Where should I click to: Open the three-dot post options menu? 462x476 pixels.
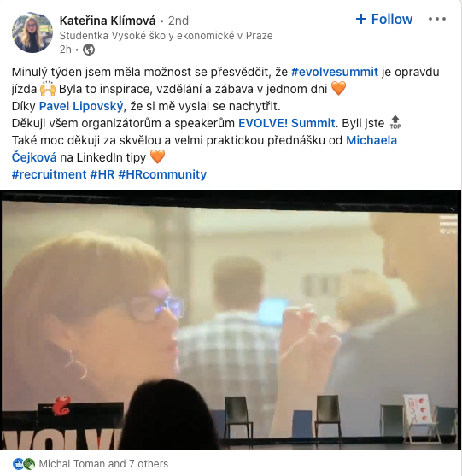437,19
